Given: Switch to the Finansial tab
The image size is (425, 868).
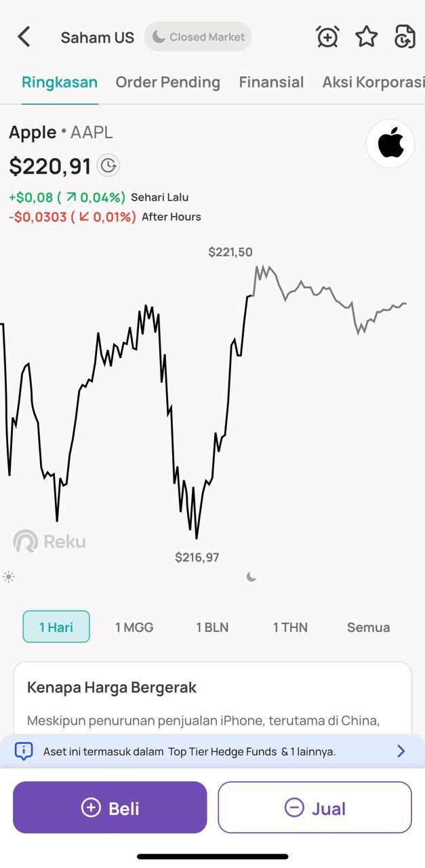Looking at the screenshot, I should pyautogui.click(x=271, y=82).
